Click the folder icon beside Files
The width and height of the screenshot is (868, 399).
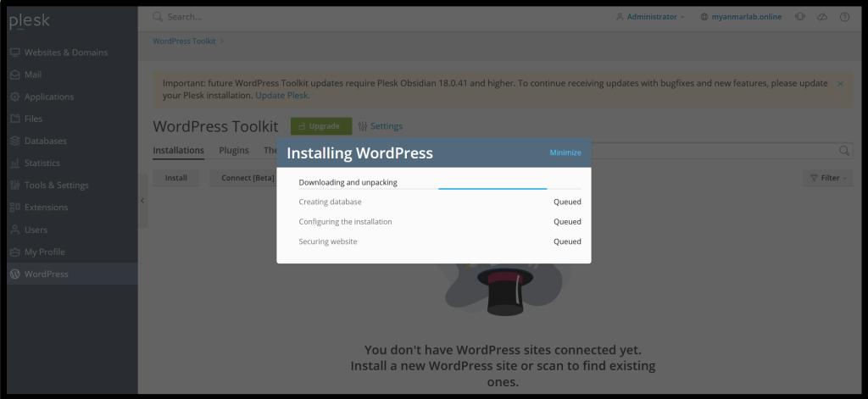tap(15, 119)
